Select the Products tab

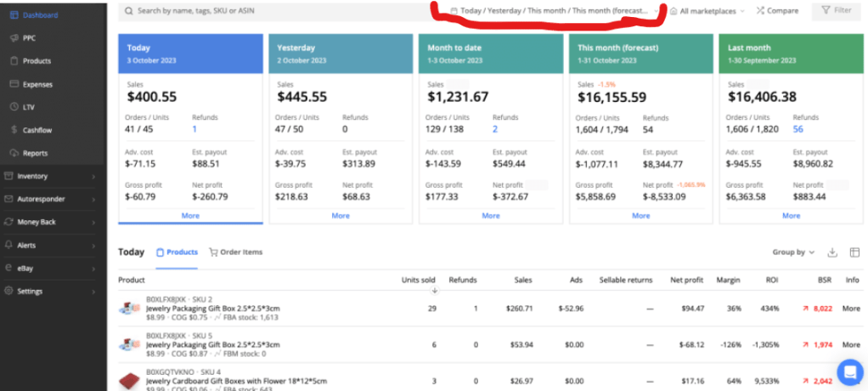point(177,252)
